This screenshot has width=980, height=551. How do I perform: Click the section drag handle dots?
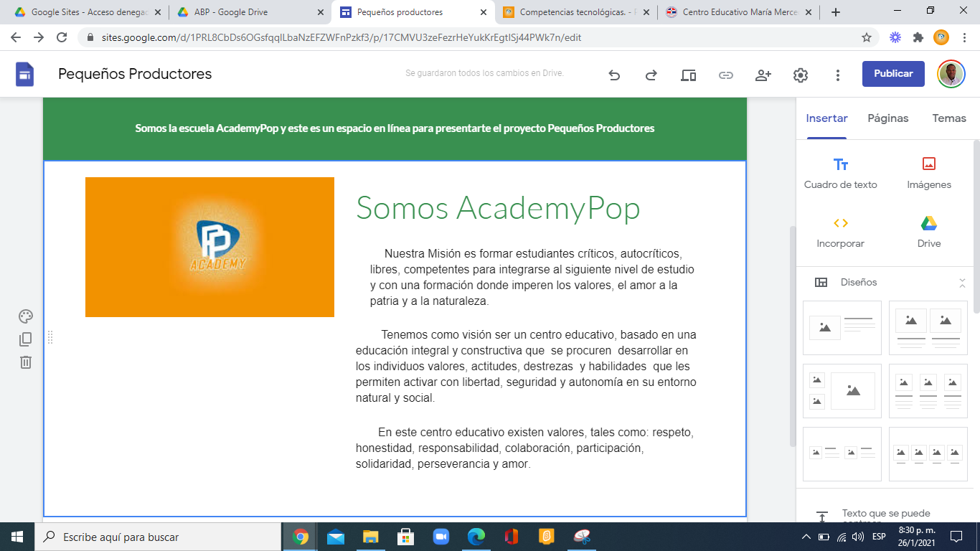coord(50,337)
